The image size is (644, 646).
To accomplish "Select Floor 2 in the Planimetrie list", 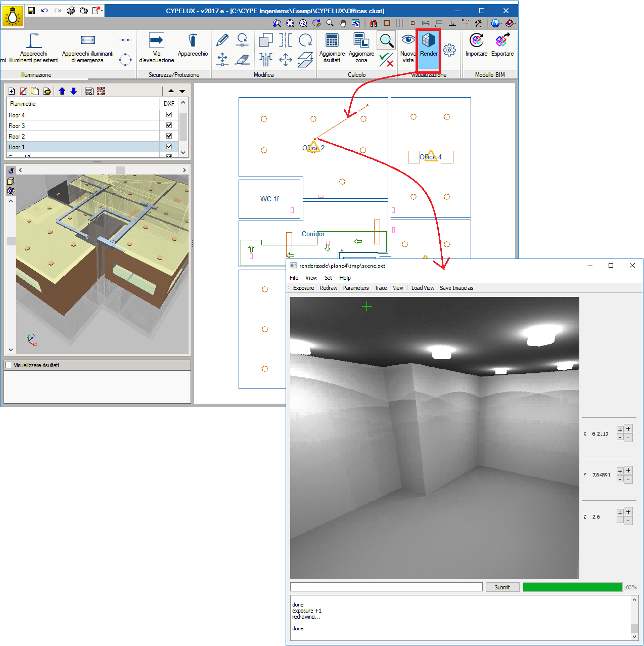I will click(83, 137).
